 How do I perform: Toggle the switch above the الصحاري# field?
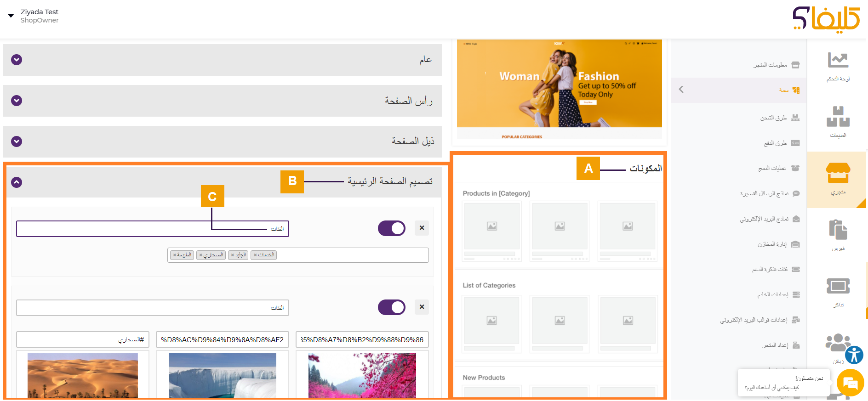coord(391,307)
